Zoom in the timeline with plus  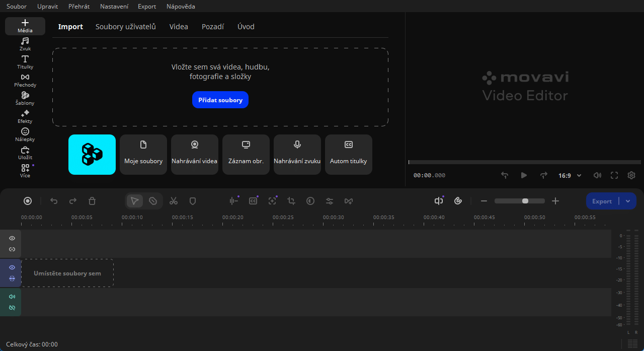coord(555,201)
